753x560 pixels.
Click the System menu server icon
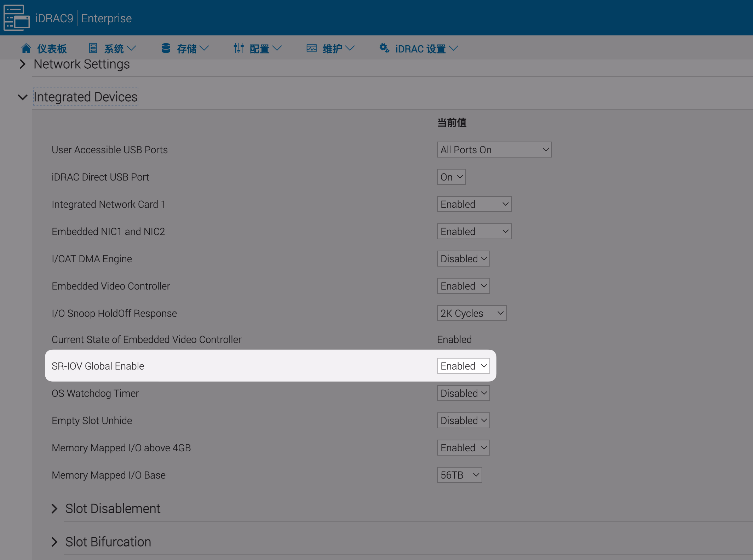pos(93,48)
